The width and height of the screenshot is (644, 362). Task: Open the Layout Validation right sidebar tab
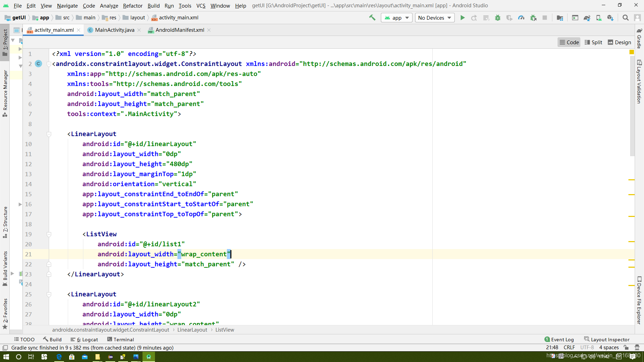point(639,82)
